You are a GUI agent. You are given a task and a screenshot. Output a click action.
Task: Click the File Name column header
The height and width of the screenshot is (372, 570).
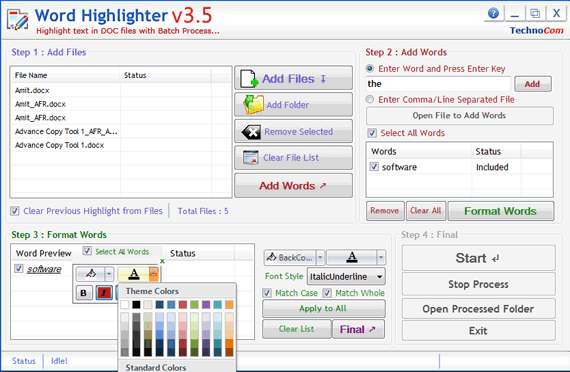[x=66, y=75]
